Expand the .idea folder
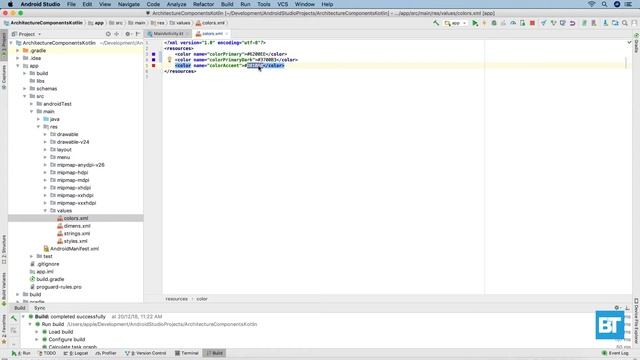Image resolution: width=640 pixels, height=360 pixels. [x=18, y=58]
